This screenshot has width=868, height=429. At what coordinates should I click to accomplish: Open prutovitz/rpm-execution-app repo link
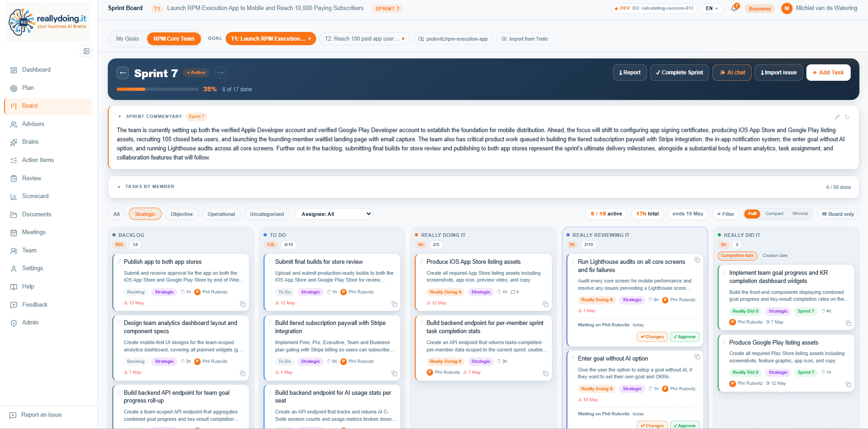point(453,39)
